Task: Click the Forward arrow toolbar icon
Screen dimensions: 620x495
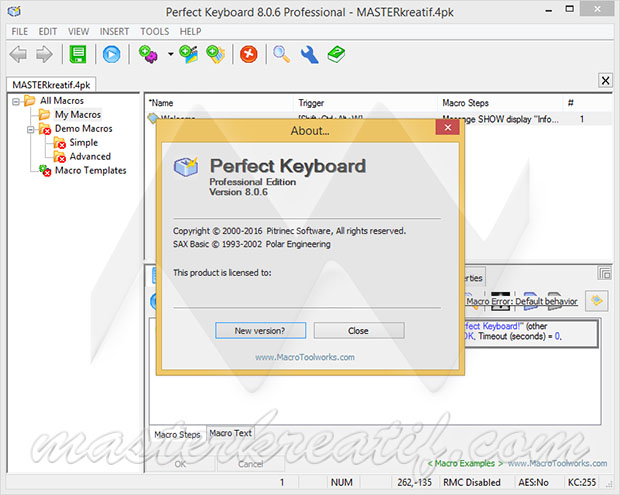Action: 44,54
